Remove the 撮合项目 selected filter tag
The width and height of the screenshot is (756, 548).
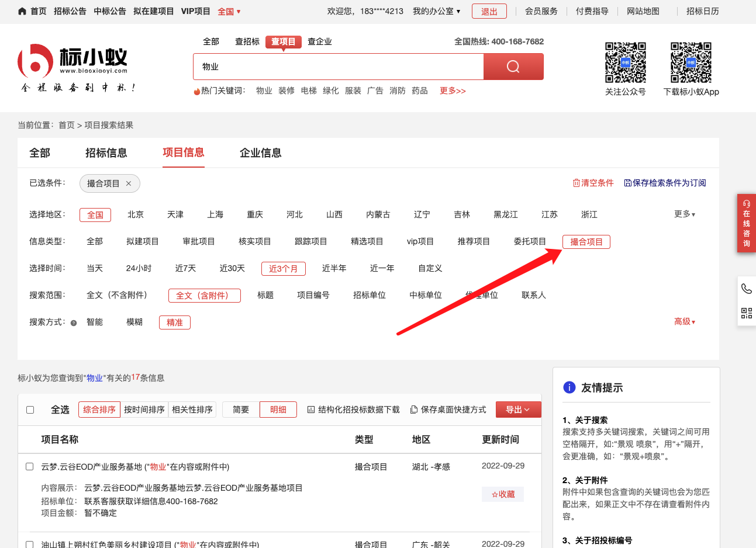click(129, 183)
